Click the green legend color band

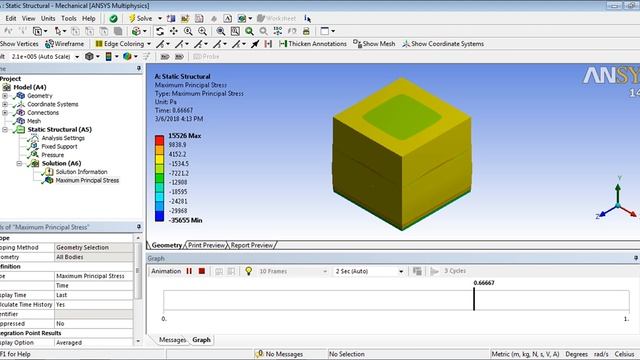[x=159, y=178]
